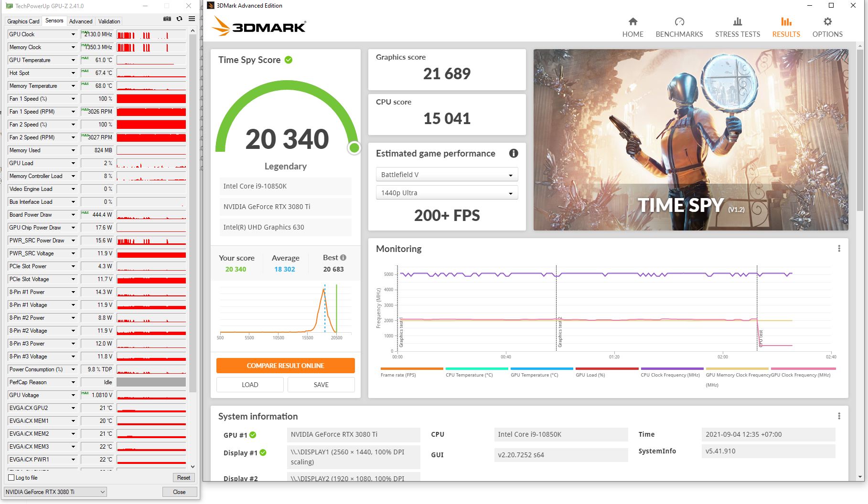Image resolution: width=868 pixels, height=504 pixels.
Task: Expand the Board Power Draw sensor dropdown
Action: point(73,215)
